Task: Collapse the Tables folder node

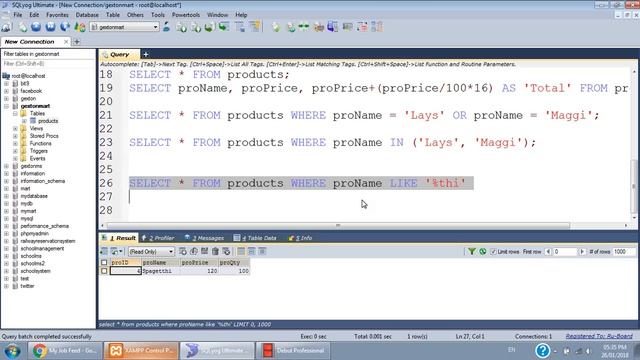Action: pos(16,113)
